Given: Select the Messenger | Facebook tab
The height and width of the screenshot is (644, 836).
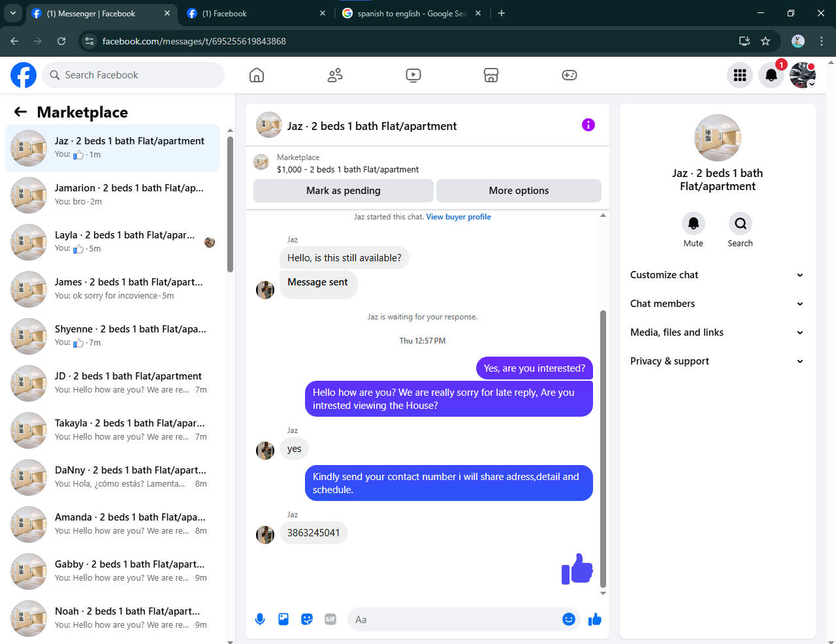Looking at the screenshot, I should pyautogui.click(x=101, y=13).
